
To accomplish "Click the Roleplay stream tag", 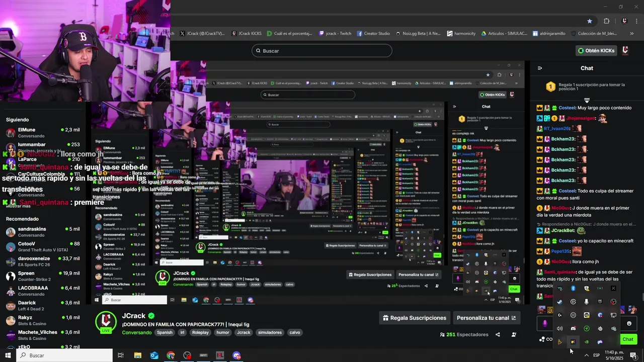I will [x=200, y=332].
